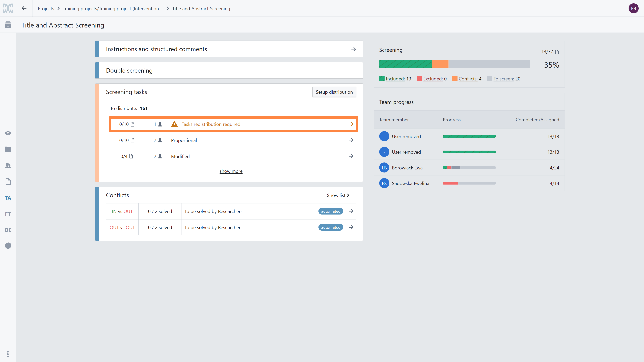The image size is (644, 362).
Task: Open the team members icon in sidebar
Action: click(x=8, y=165)
